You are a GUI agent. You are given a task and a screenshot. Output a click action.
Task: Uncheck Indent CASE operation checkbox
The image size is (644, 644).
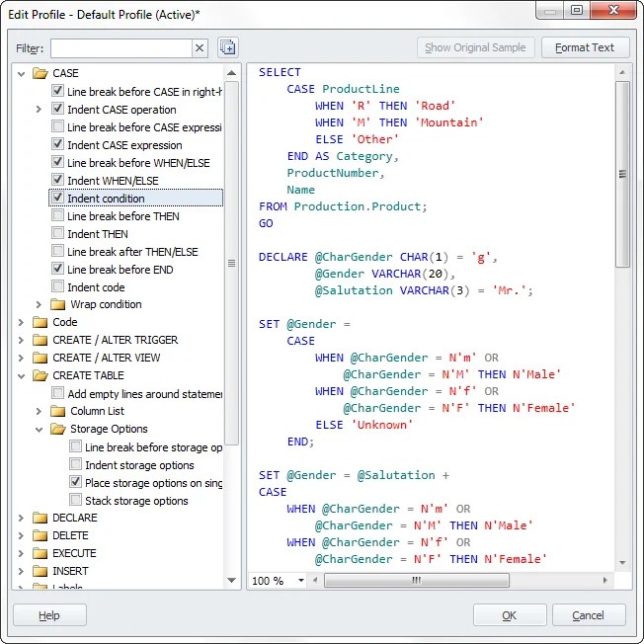click(58, 109)
